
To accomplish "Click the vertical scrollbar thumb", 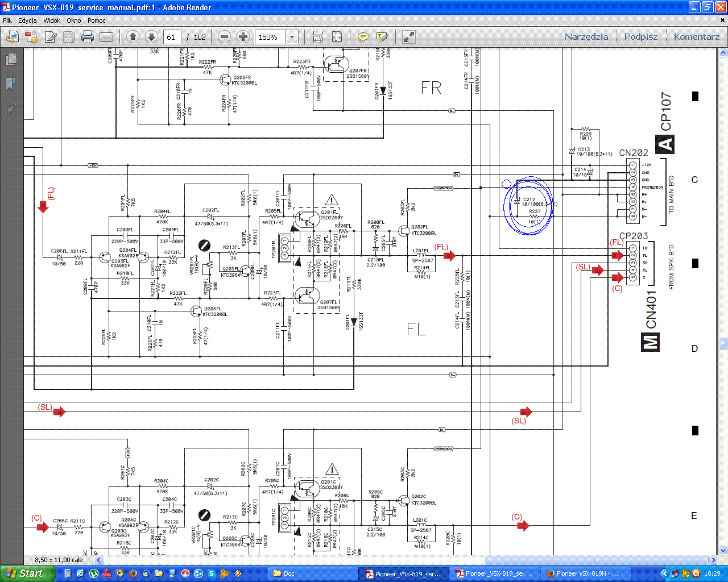I will coord(723,343).
